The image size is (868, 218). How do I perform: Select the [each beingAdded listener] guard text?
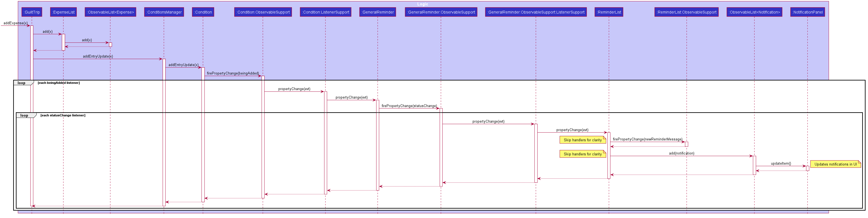pos(59,83)
